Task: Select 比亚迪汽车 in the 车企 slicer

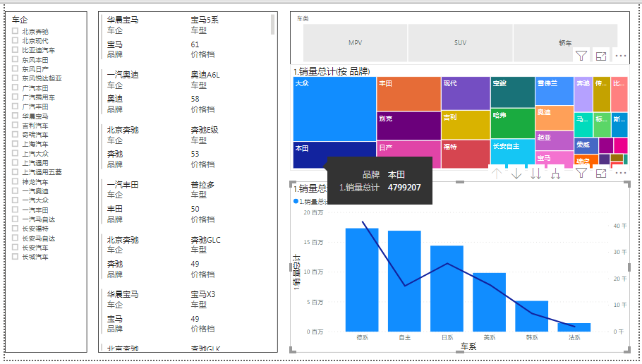Action: tap(15, 49)
